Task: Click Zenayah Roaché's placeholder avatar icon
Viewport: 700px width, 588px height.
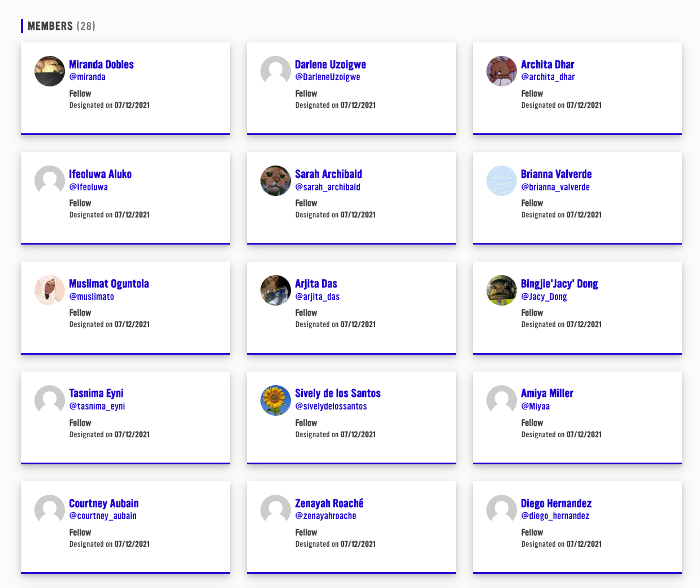Action: pyautogui.click(x=276, y=510)
